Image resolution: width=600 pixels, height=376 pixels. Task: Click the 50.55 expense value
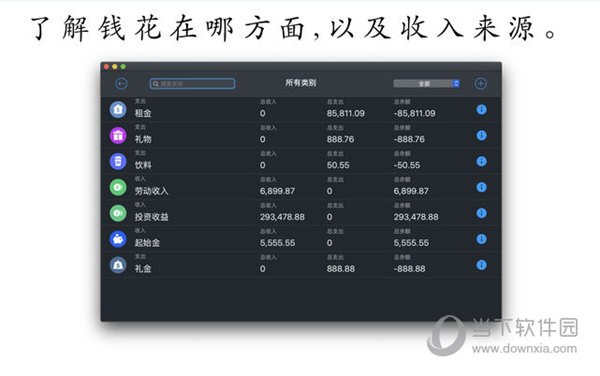click(x=338, y=165)
